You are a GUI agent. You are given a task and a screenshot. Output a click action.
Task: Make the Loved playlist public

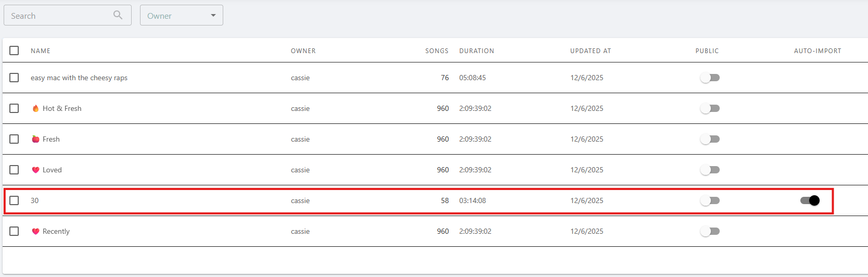[x=710, y=170]
